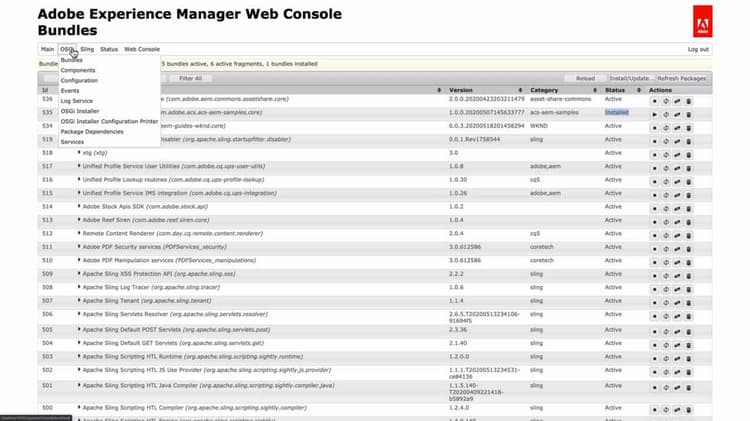Image resolution: width=750 pixels, height=421 pixels.
Task: Refresh imports for Sling Scripting HTL Runtime 503
Action: 666,358
